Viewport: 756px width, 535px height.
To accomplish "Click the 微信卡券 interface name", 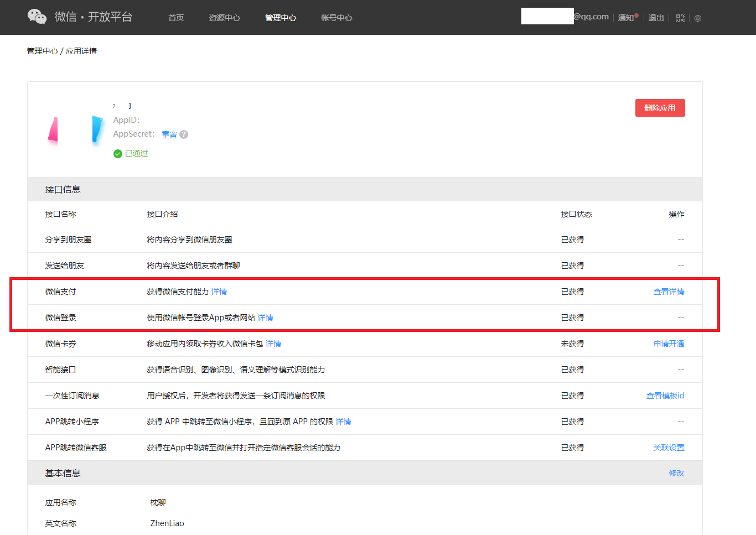I will [60, 344].
